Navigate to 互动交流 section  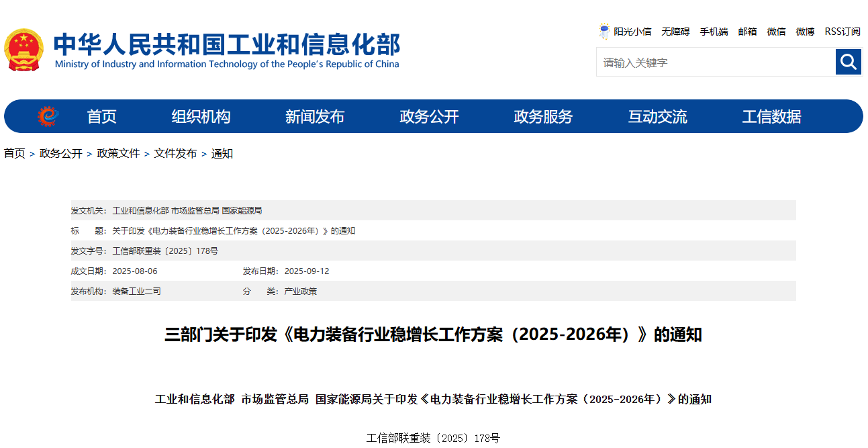pyautogui.click(x=657, y=117)
